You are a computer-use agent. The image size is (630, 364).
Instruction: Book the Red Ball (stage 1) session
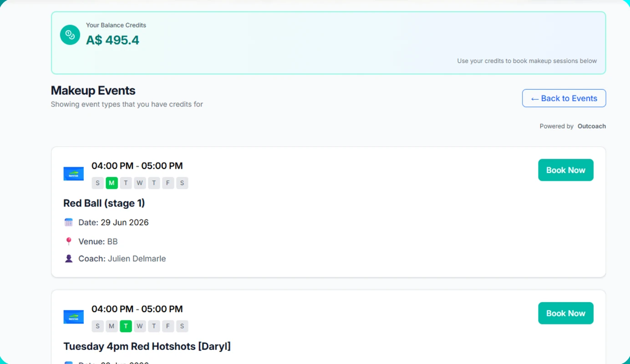click(566, 170)
